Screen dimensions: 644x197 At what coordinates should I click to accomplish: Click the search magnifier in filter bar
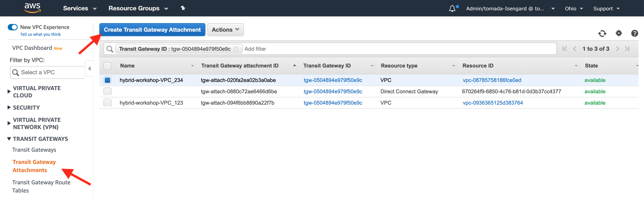(x=110, y=49)
